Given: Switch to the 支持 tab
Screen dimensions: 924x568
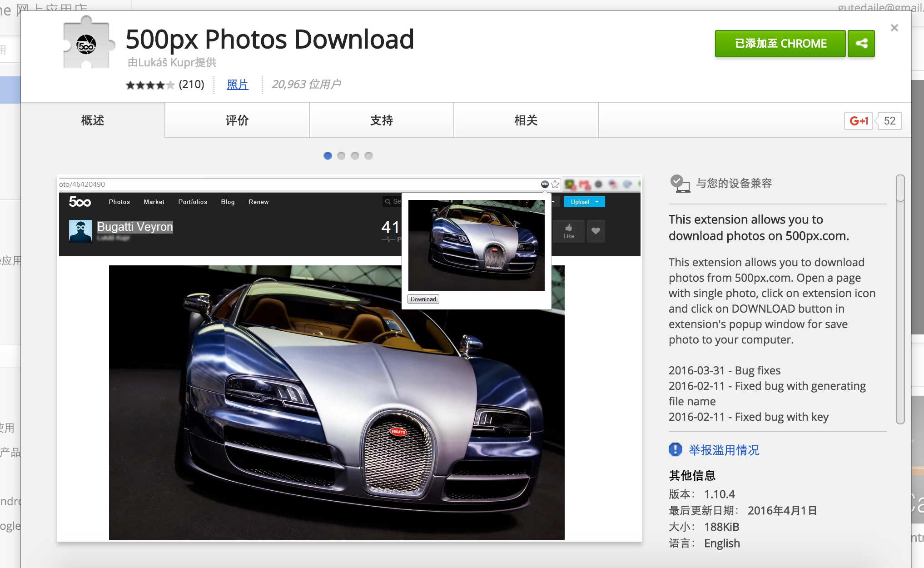Looking at the screenshot, I should coord(382,120).
